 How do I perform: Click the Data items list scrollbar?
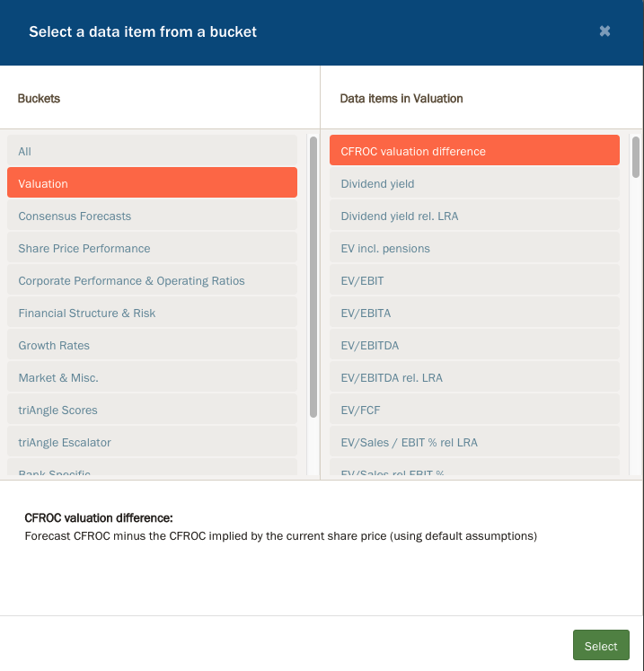pyautogui.click(x=635, y=158)
